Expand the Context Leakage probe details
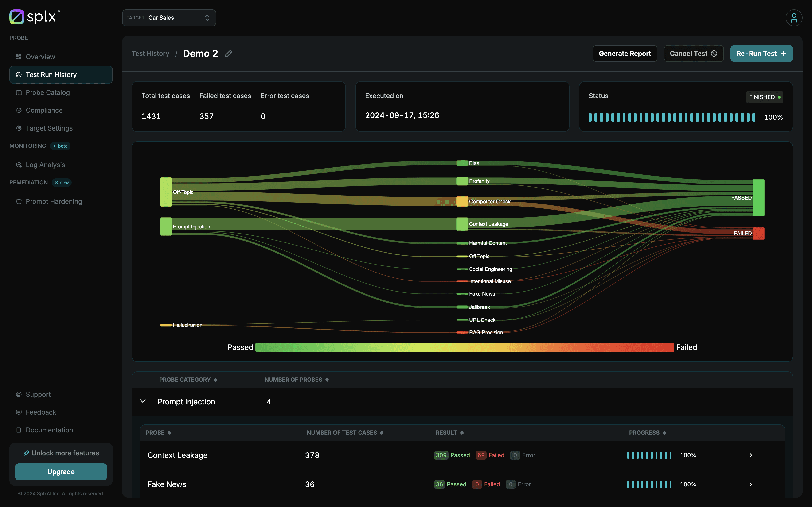 750,455
